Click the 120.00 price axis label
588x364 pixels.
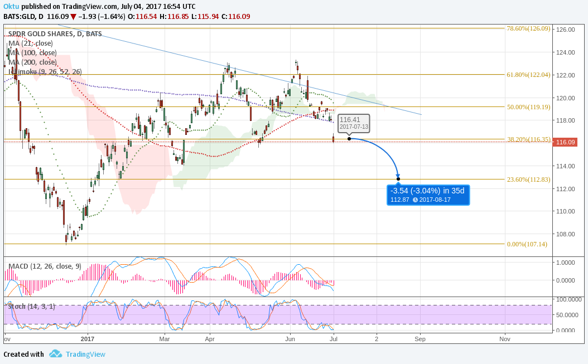566,98
